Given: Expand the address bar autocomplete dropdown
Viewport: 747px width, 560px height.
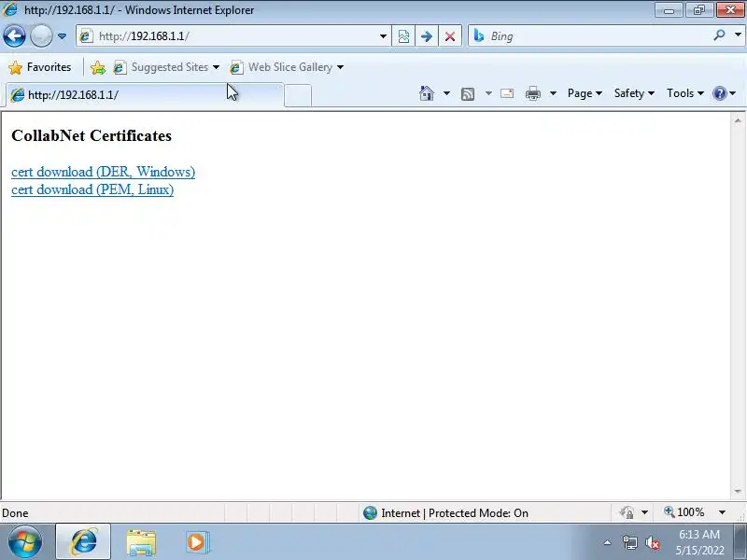Looking at the screenshot, I should coord(383,36).
